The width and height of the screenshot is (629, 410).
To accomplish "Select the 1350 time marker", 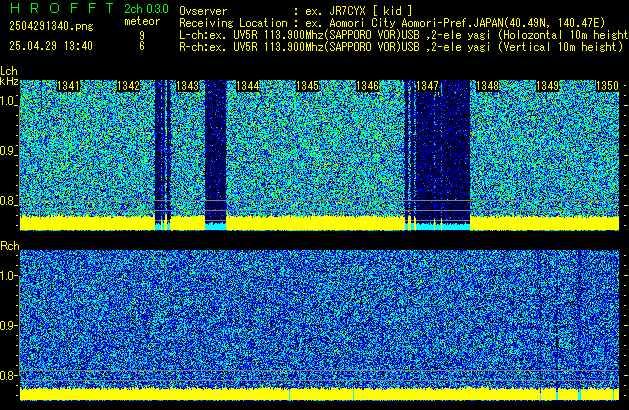I will click(x=607, y=86).
